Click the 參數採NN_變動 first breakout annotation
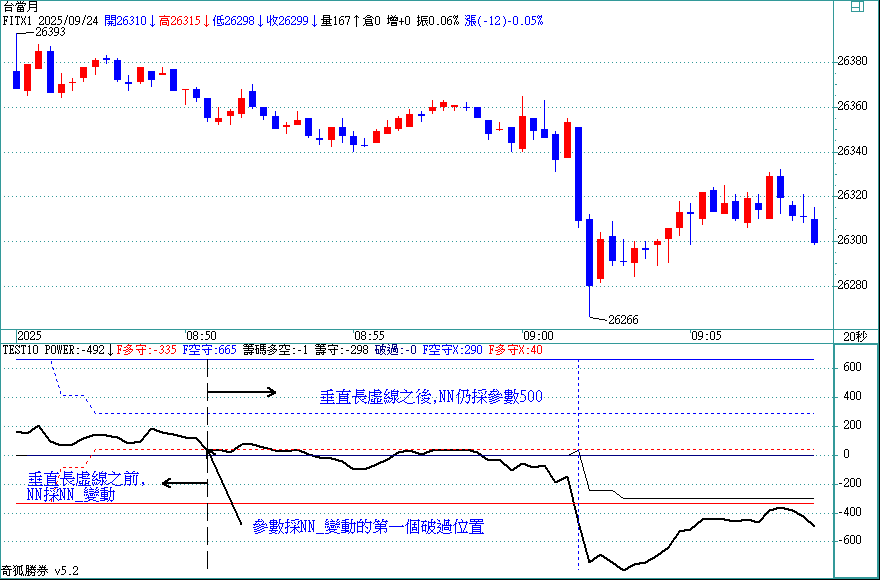Image resolution: width=880 pixels, height=580 pixels. point(368,526)
